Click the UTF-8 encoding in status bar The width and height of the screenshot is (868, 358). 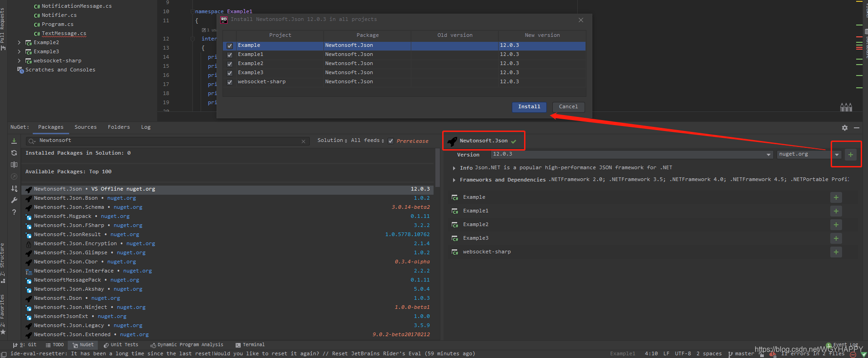click(x=683, y=353)
